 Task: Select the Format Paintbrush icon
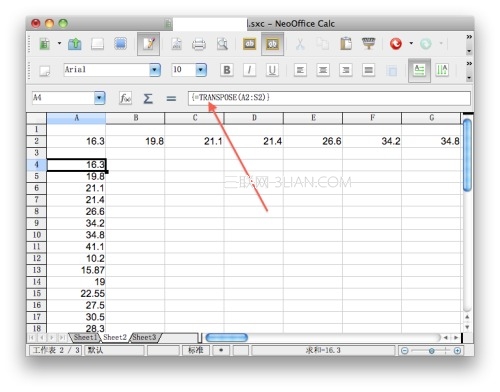[368, 43]
